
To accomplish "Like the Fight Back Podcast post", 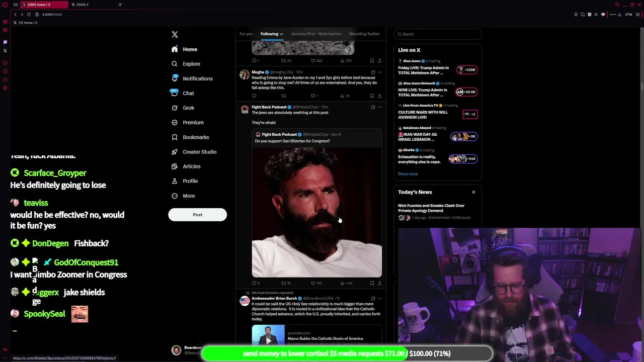I will click(315, 283).
